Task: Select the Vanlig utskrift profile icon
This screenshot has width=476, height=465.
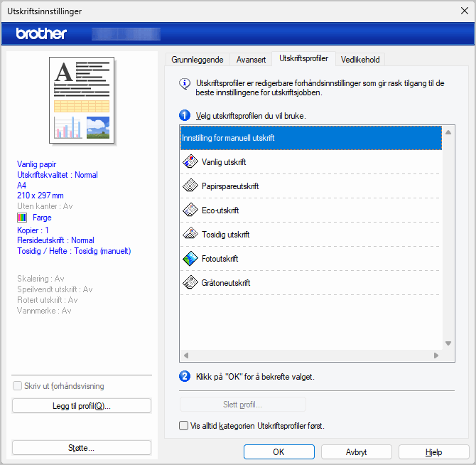Action: [190, 162]
